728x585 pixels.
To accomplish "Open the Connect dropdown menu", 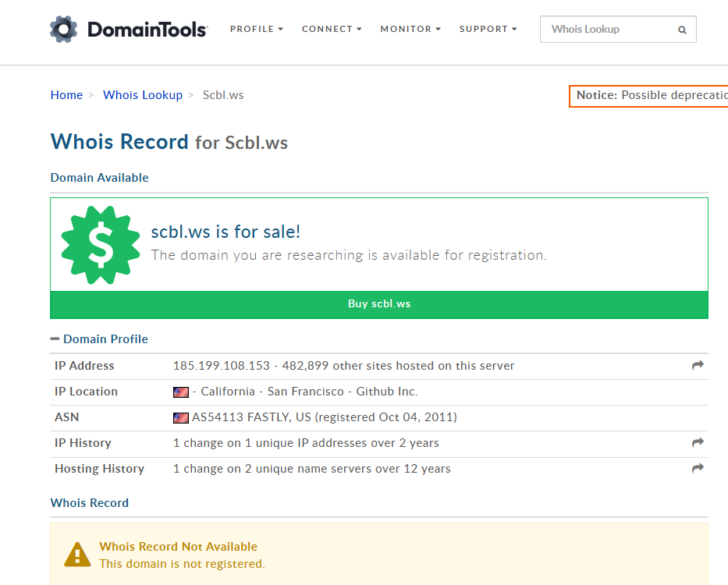I will tap(332, 29).
